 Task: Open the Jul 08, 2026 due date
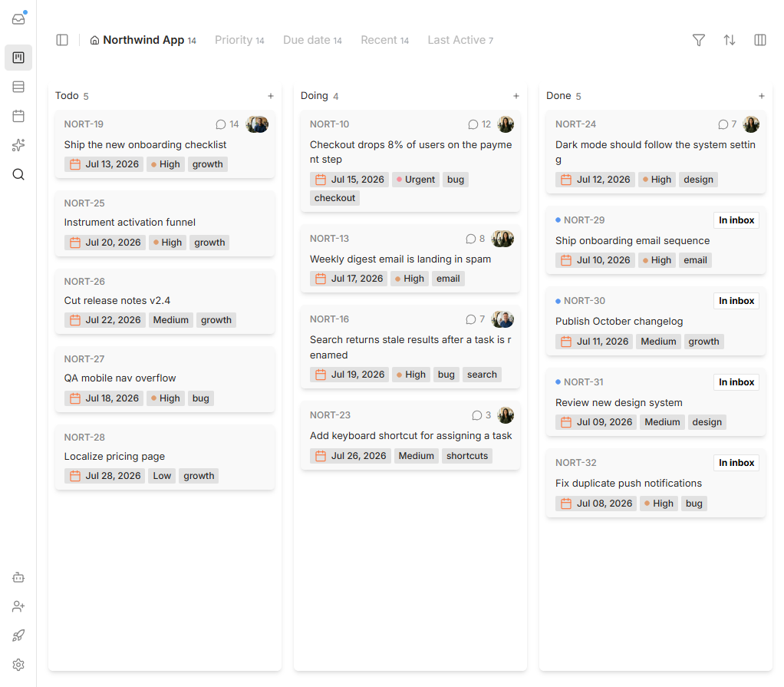596,504
